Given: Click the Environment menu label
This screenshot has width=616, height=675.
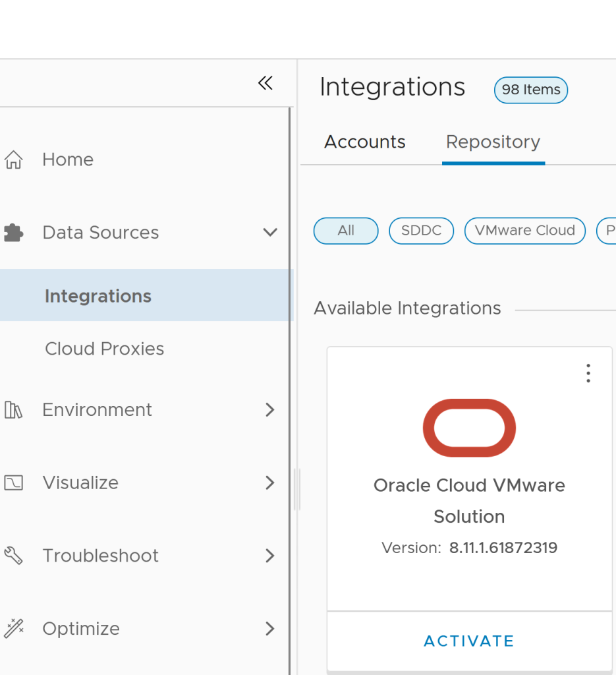Looking at the screenshot, I should (x=98, y=410).
